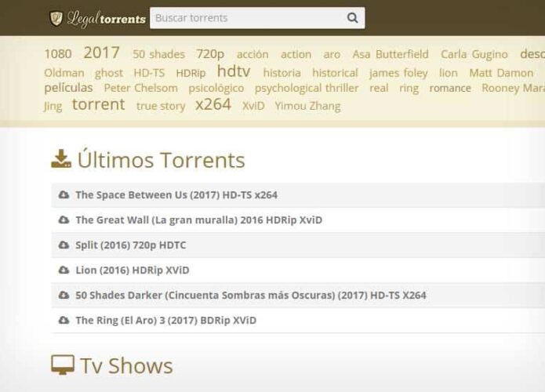The height and width of the screenshot is (392, 545).
Task: Click the Últimos Torrents heading
Action: [x=162, y=160]
